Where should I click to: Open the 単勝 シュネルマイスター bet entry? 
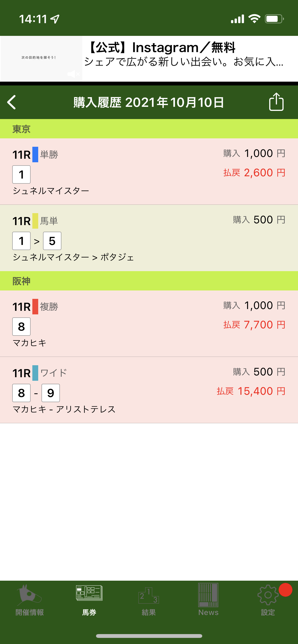[149, 172]
